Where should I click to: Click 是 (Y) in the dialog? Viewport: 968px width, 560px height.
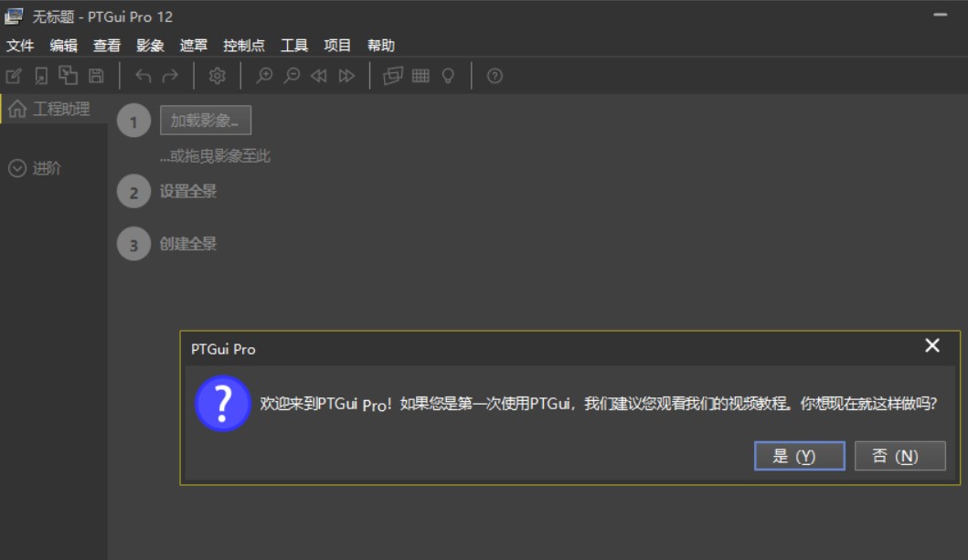[x=800, y=456]
